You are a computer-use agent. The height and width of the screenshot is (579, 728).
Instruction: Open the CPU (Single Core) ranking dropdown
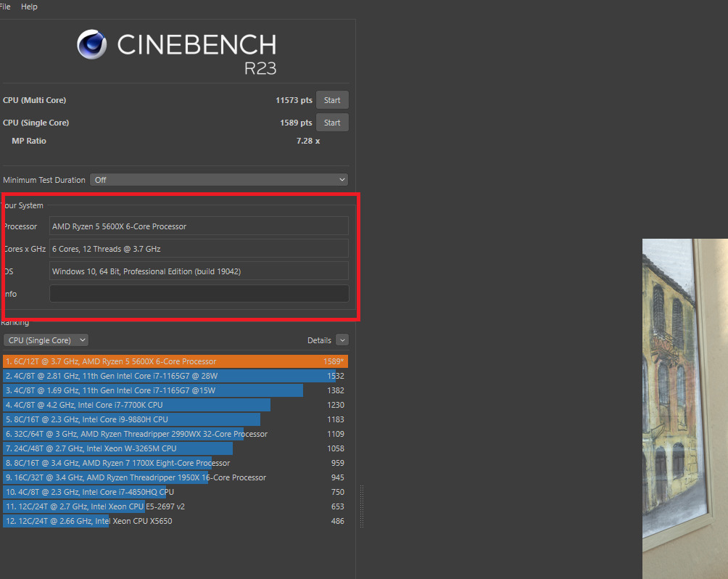46,340
